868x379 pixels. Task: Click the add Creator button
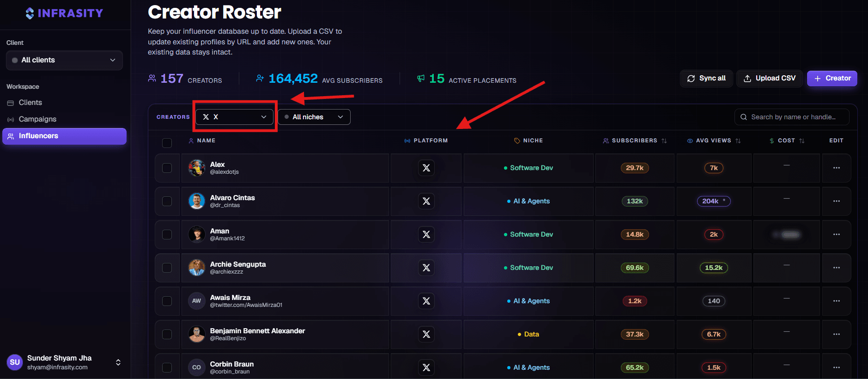(x=832, y=78)
